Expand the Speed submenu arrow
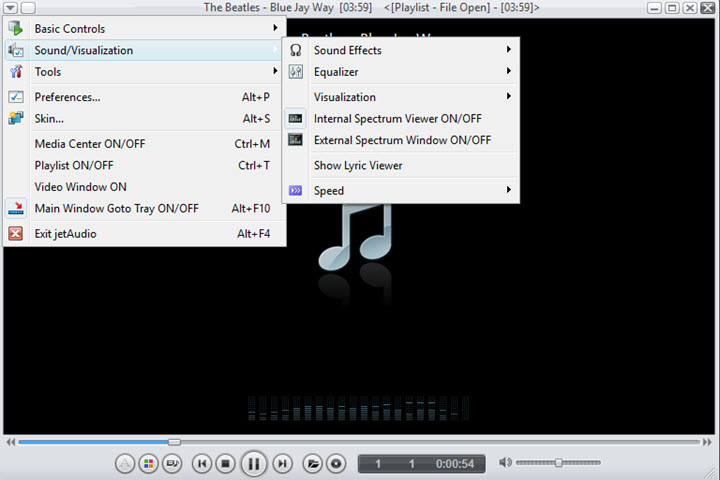720x480 pixels. click(509, 190)
